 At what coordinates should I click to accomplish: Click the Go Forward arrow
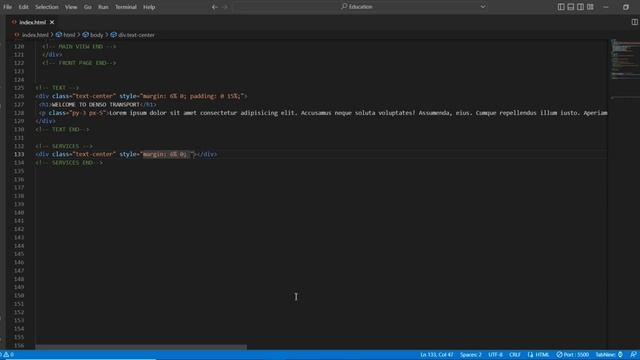225,7
